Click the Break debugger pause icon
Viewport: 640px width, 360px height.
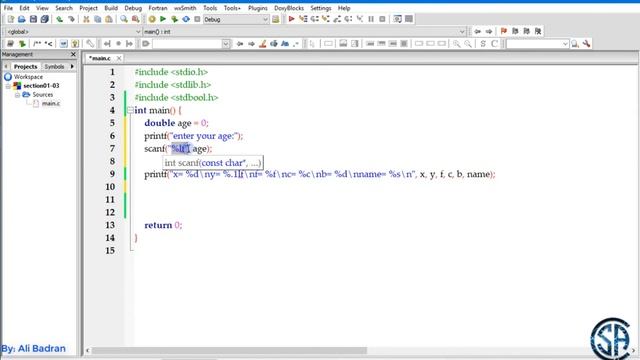[x=371, y=19]
